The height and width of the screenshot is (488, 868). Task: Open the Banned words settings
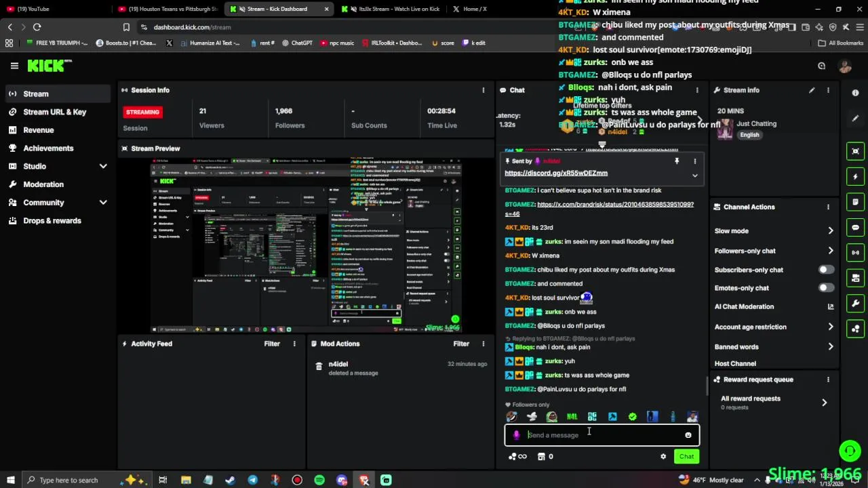[x=774, y=346]
